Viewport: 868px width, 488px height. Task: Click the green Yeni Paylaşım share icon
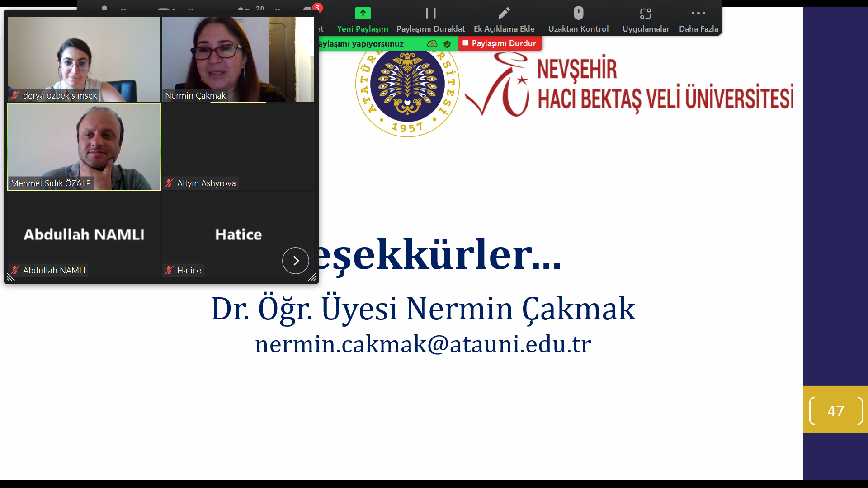pyautogui.click(x=363, y=13)
